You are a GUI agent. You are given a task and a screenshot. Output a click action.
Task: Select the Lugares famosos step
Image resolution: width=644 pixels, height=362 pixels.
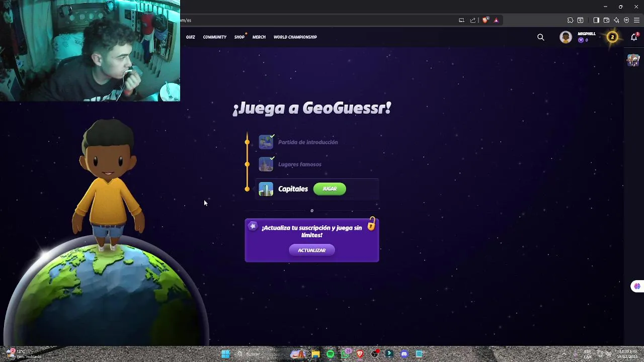pos(300,164)
